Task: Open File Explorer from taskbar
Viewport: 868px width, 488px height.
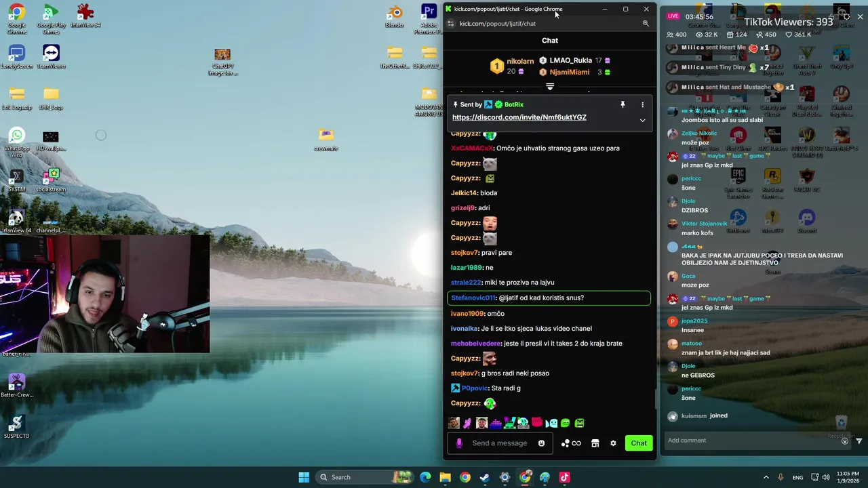Action: [445, 477]
